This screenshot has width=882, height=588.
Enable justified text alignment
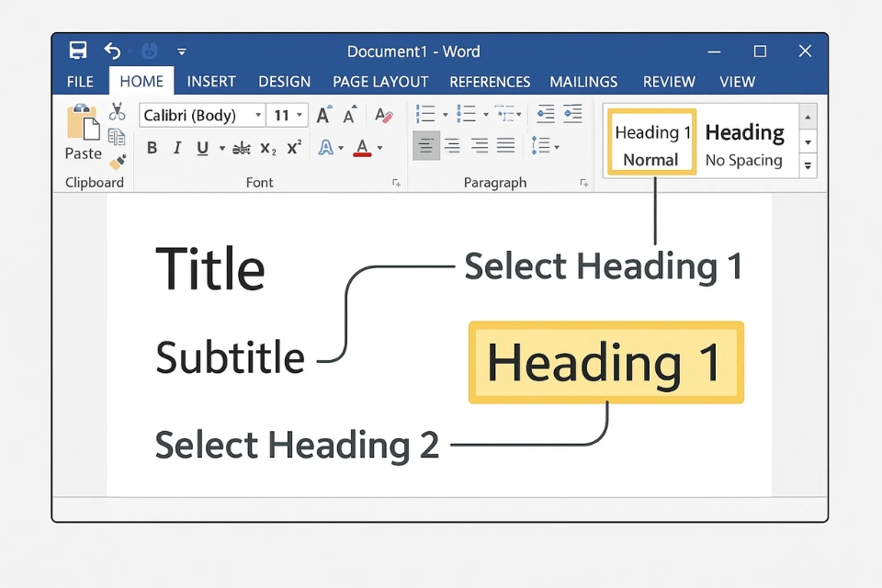pos(503,145)
